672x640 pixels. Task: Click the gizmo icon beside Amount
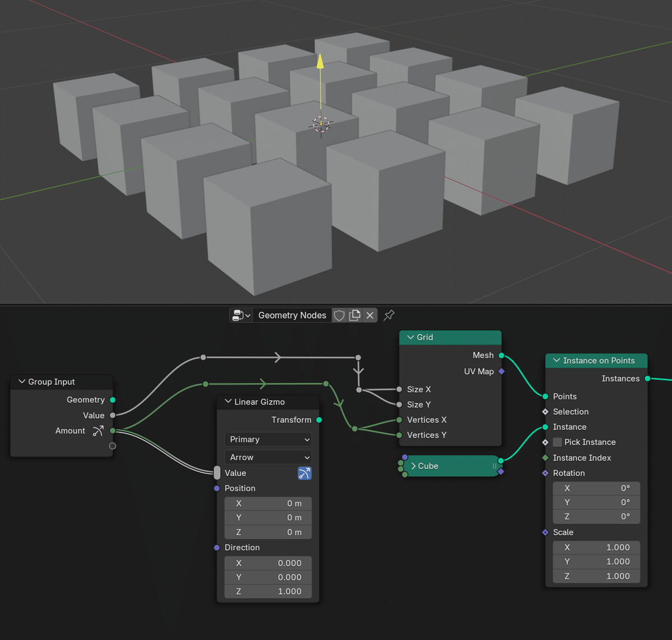pos(98,431)
